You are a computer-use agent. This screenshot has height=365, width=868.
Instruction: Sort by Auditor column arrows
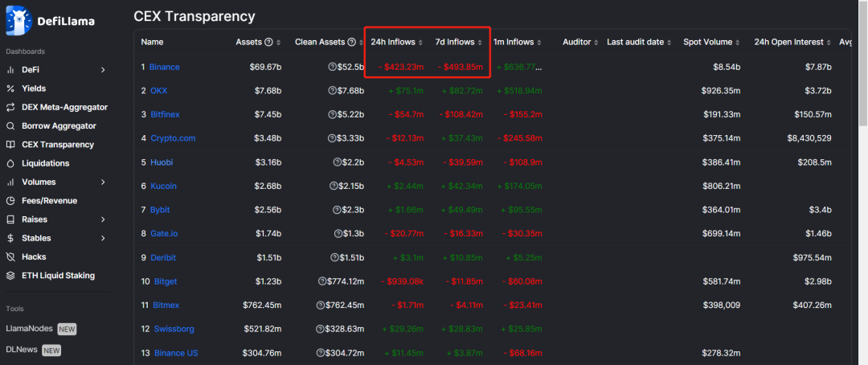pyautogui.click(x=596, y=43)
